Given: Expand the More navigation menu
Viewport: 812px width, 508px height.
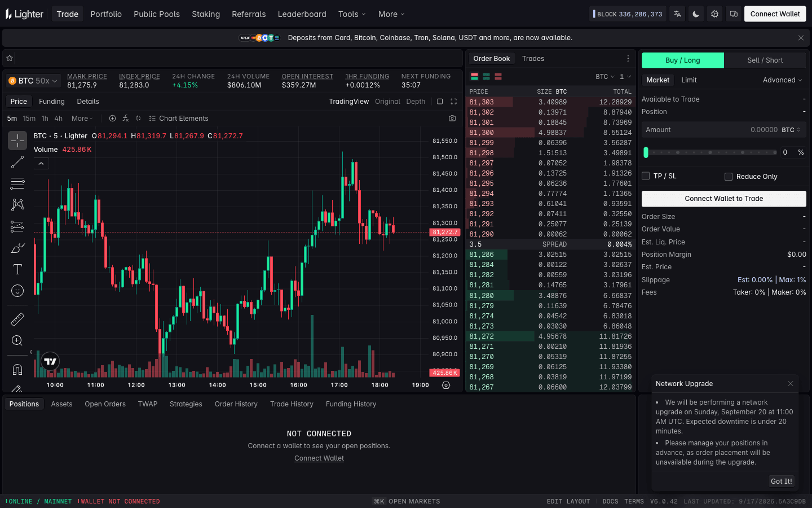Looking at the screenshot, I should (x=391, y=14).
